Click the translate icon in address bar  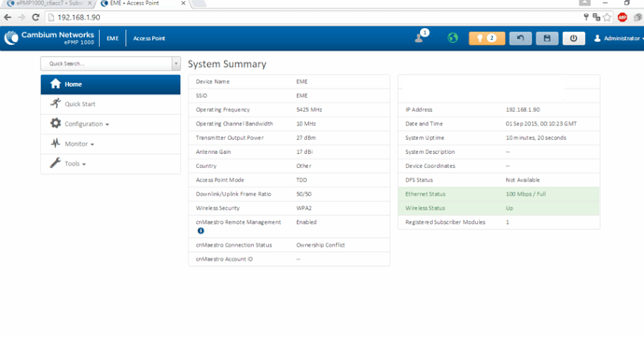pos(596,17)
